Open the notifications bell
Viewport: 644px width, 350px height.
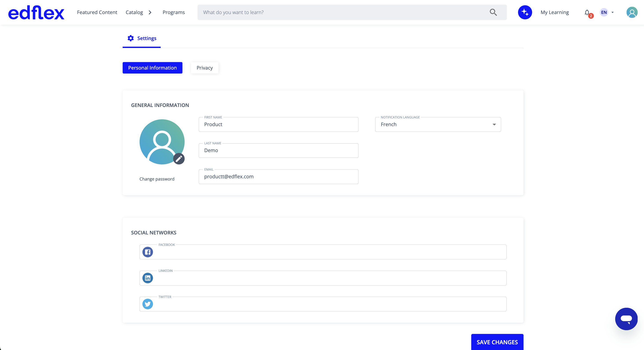(587, 13)
